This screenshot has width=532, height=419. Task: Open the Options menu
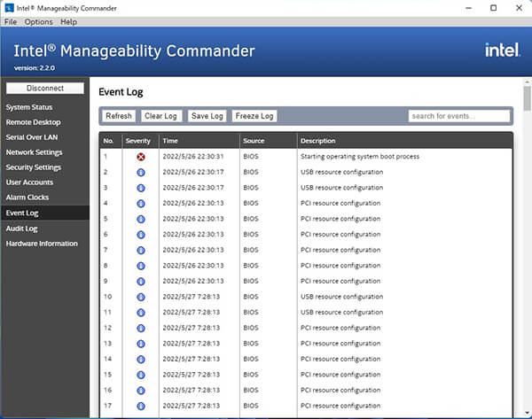pos(38,21)
